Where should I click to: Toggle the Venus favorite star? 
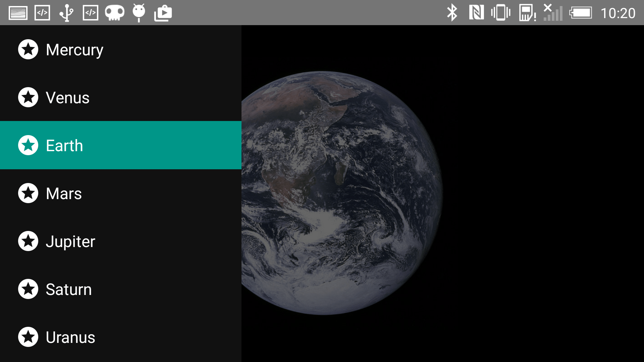[x=28, y=97]
